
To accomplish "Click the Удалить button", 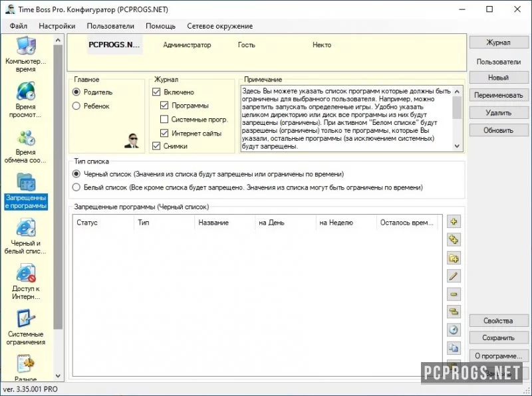I will click(499, 113).
